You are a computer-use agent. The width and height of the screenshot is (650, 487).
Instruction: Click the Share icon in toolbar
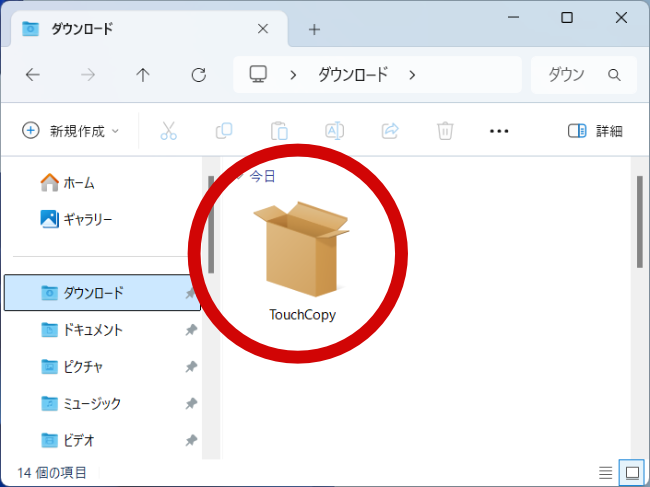click(390, 131)
